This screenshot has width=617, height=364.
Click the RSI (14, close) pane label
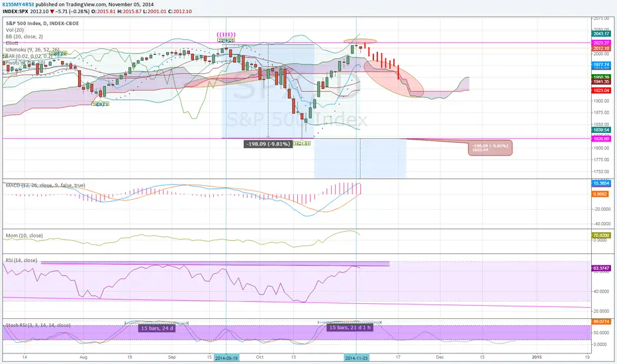pos(21,261)
